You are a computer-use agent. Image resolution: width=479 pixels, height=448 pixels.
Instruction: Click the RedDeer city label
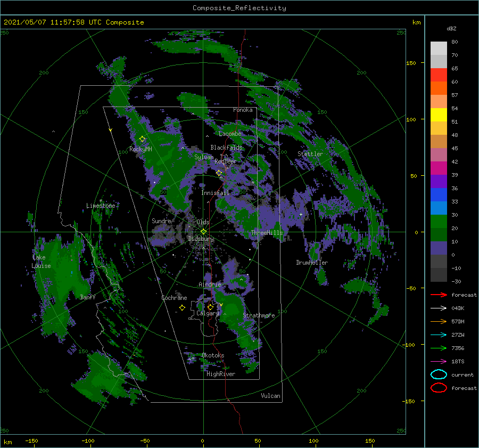point(226,161)
